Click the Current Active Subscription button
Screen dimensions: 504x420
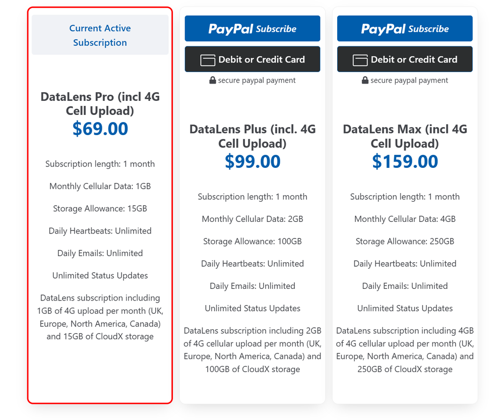click(100, 35)
